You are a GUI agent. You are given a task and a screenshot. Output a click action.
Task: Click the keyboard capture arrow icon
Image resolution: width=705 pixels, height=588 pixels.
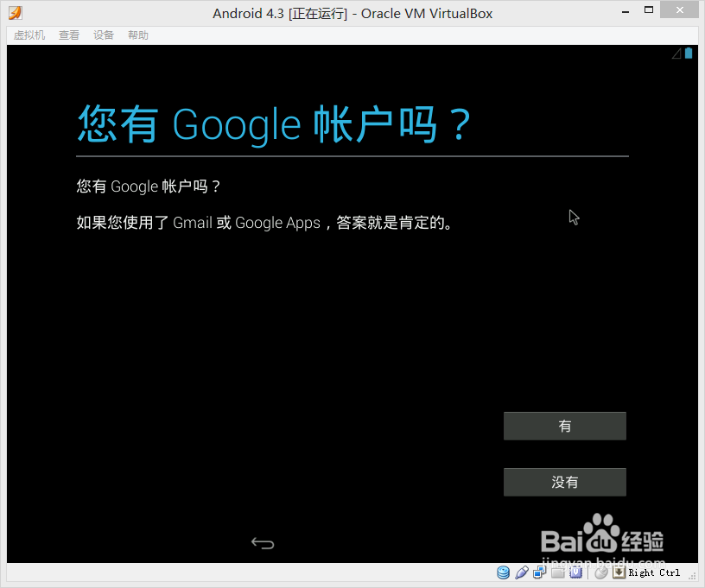619,572
